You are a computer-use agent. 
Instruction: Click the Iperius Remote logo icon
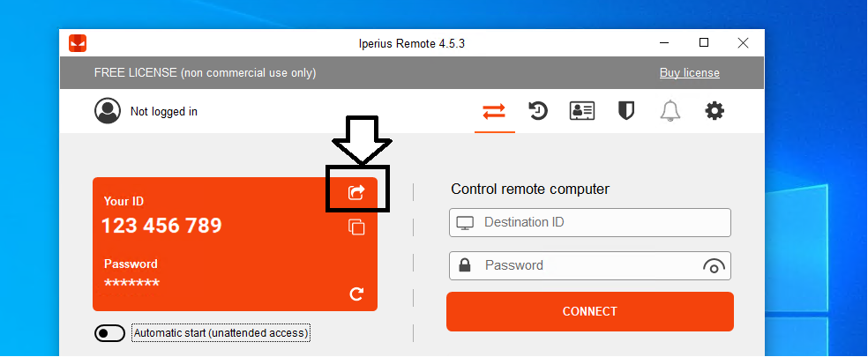78,43
